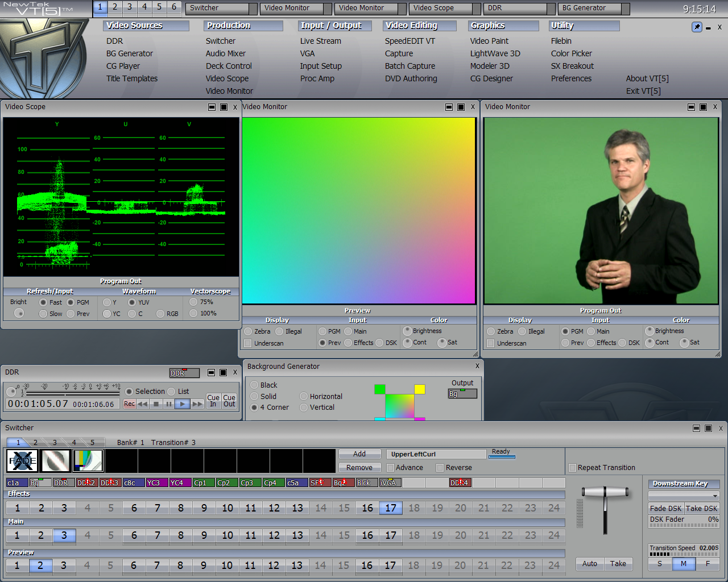Click the Remove transition button
Screen dimensions: 728x582
pos(359,468)
